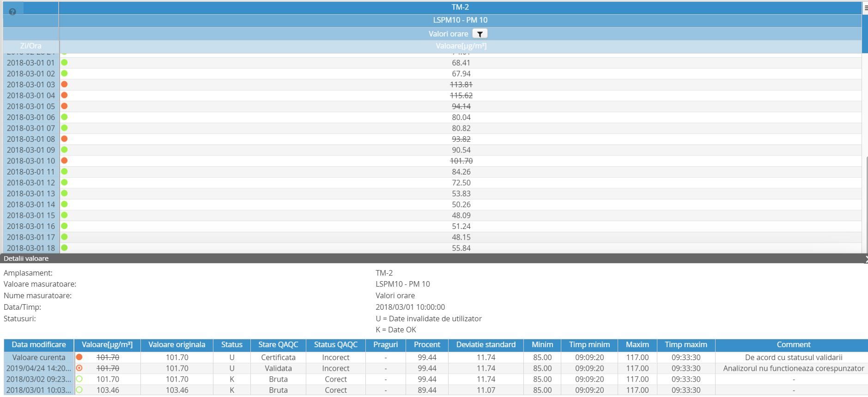Click ringed orange icon in 2019/04/24 row
The width and height of the screenshot is (868, 397).
pos(79,368)
